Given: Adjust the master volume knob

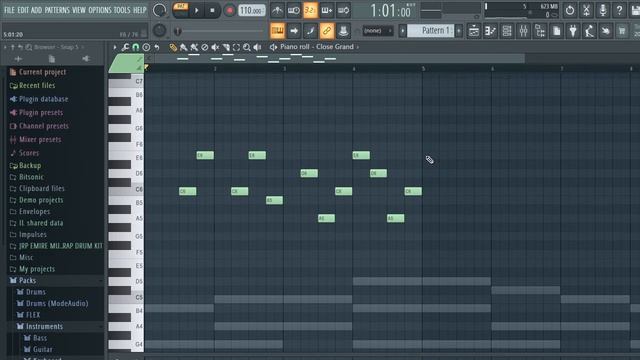Looking at the screenshot, I should [x=159, y=10].
